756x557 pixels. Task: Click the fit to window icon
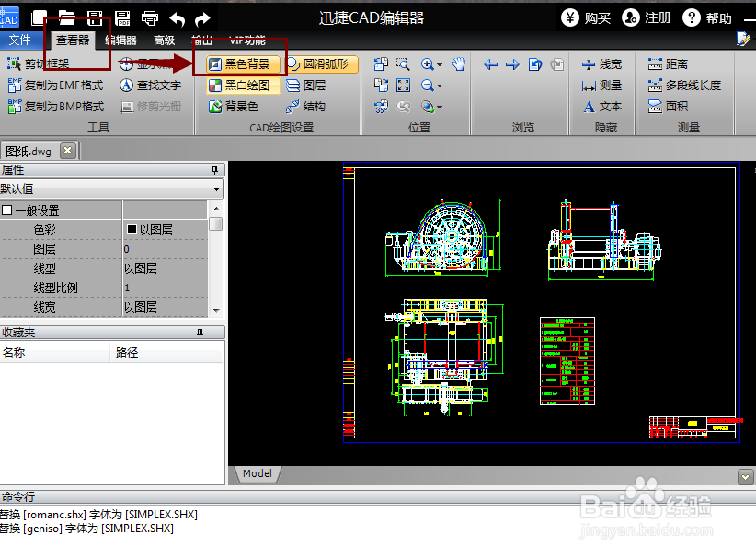click(x=403, y=85)
